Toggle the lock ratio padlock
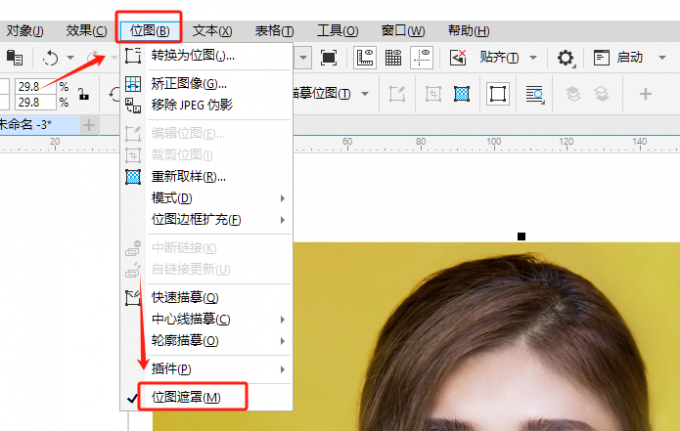 pyautogui.click(x=83, y=94)
